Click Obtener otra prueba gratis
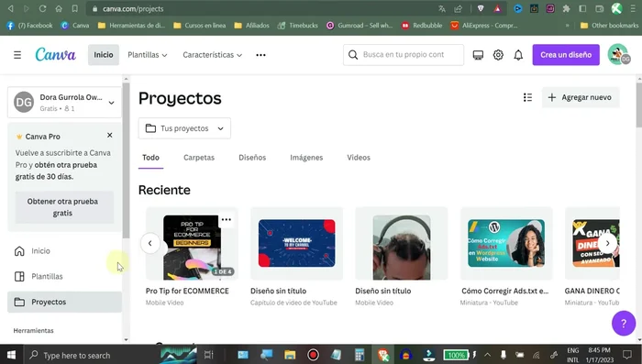Image resolution: width=642 pixels, height=364 pixels. pyautogui.click(x=64, y=207)
